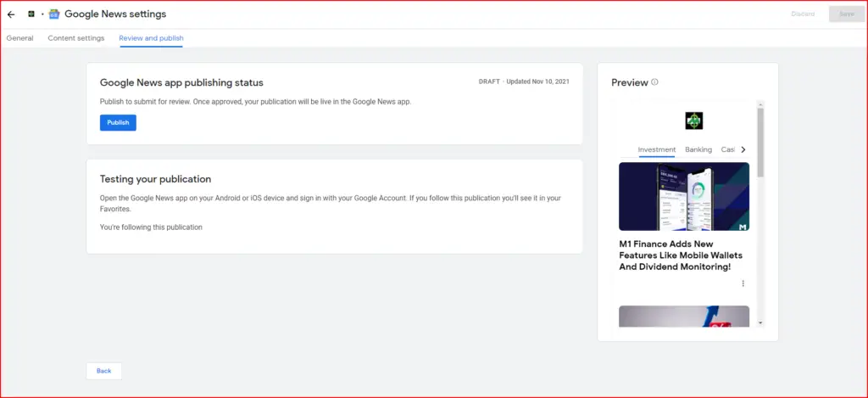This screenshot has height=398, width=868.
Task: Click the Preview heading
Action: tap(630, 82)
